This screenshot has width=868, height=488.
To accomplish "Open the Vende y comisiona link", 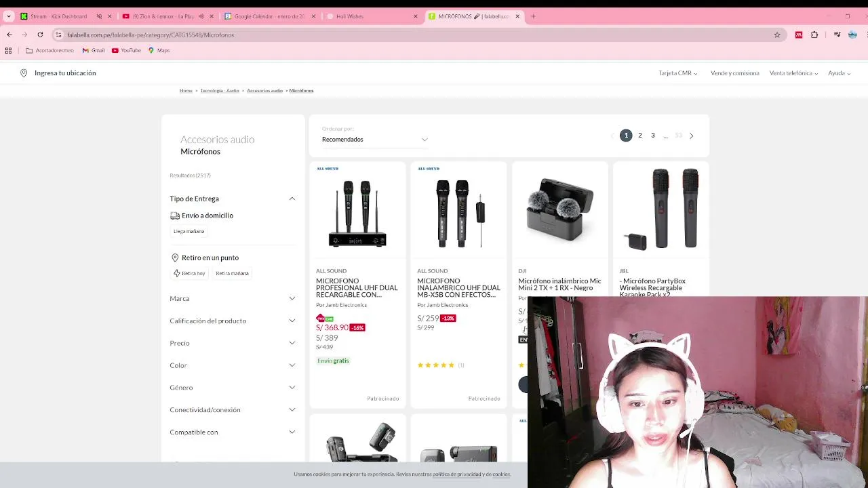I will pos(734,73).
